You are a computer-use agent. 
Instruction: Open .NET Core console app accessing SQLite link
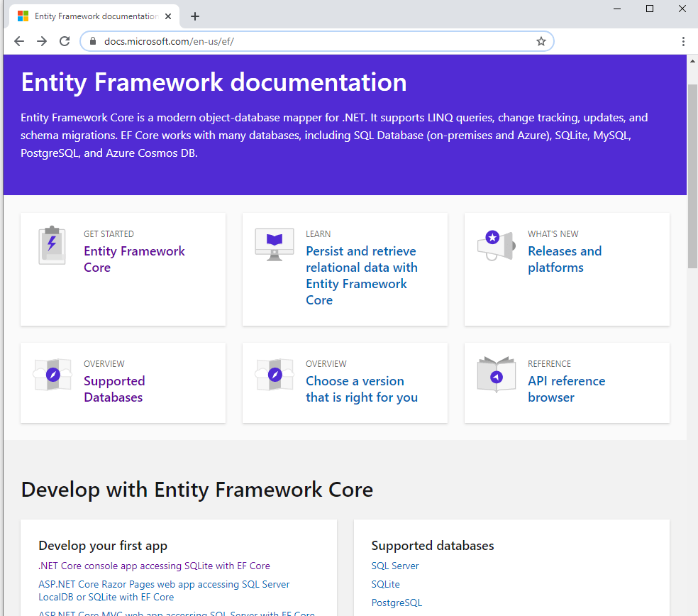click(154, 566)
